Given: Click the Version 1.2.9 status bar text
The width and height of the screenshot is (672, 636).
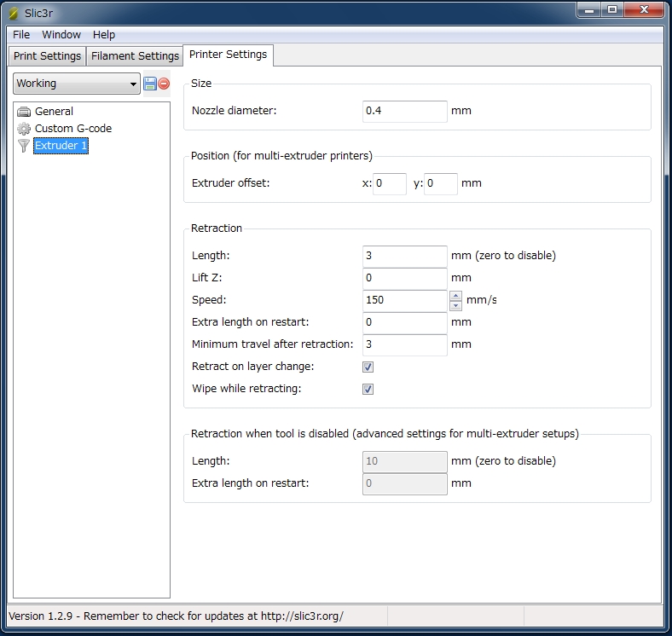Looking at the screenshot, I should (176, 616).
